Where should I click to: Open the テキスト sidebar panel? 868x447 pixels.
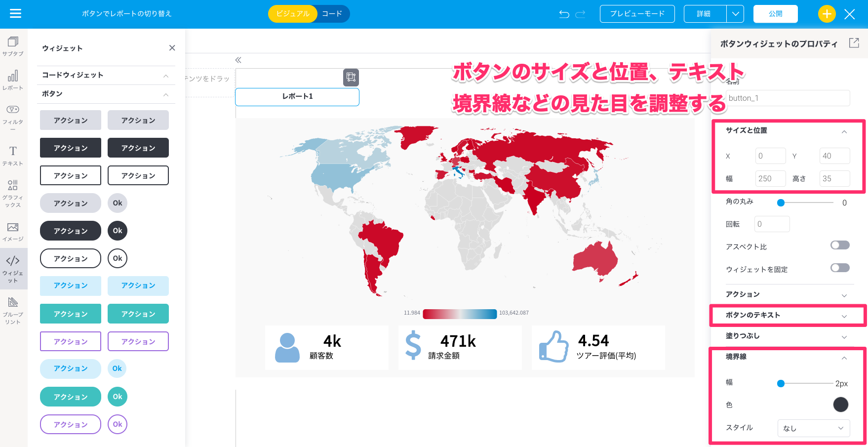coord(13,156)
